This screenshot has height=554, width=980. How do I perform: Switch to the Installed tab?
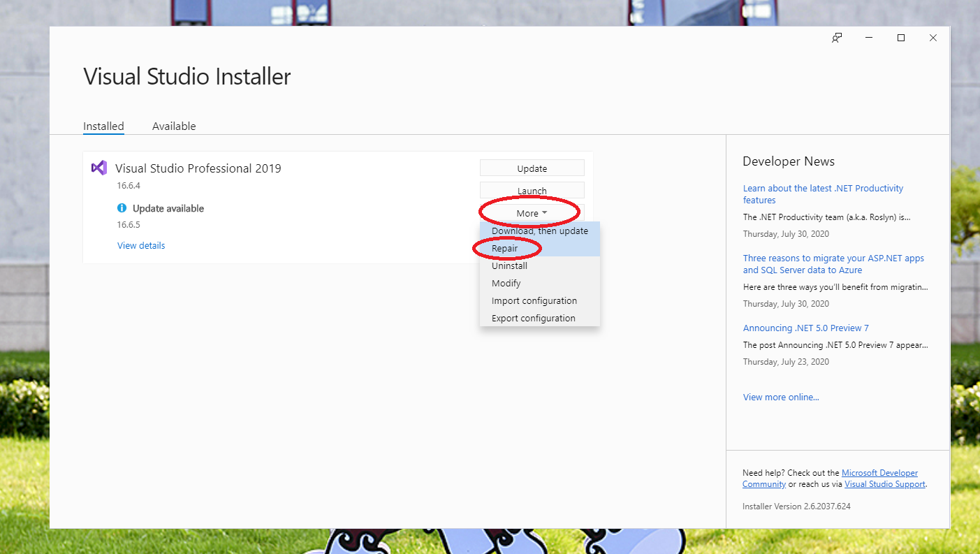(103, 126)
